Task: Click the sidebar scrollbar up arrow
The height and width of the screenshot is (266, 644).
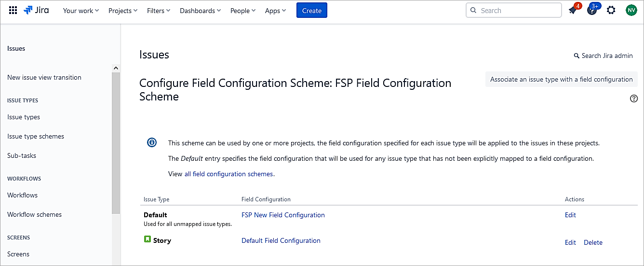Action: tap(116, 68)
